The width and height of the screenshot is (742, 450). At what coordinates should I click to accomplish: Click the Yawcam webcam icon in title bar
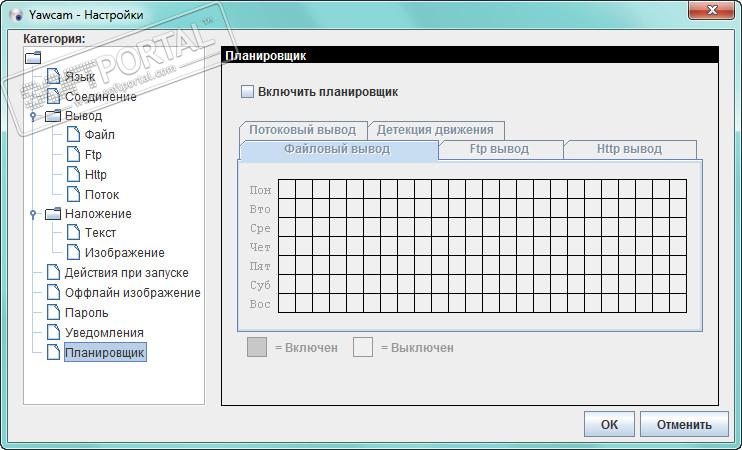[x=17, y=15]
